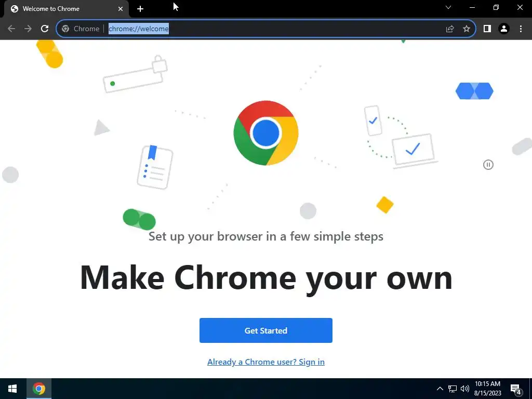Share this page via the share icon

click(x=450, y=29)
